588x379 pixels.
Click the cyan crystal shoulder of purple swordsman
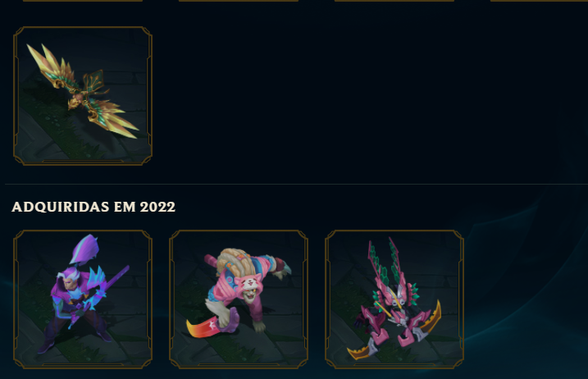pos(98,277)
